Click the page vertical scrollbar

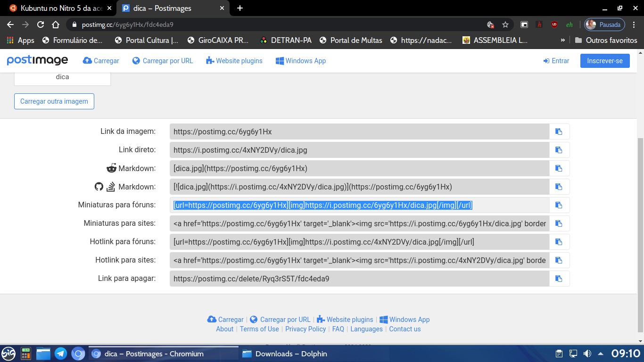[x=640, y=234]
